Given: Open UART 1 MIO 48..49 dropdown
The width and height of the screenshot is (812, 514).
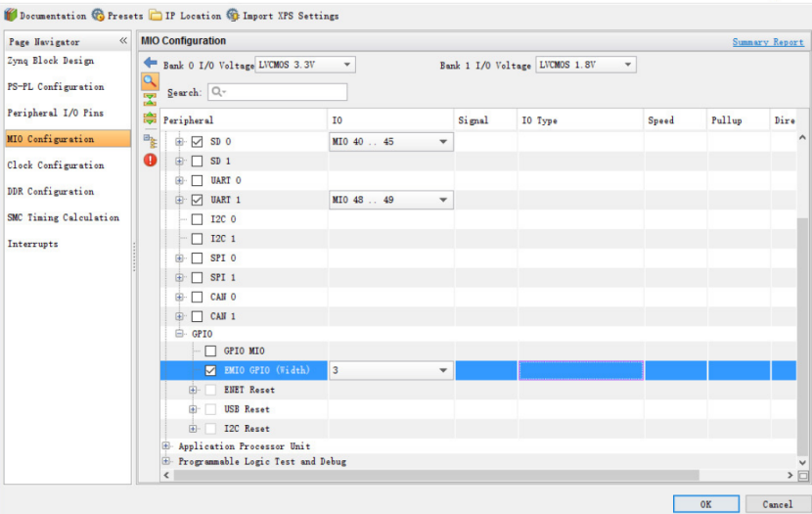Looking at the screenshot, I should point(391,200).
